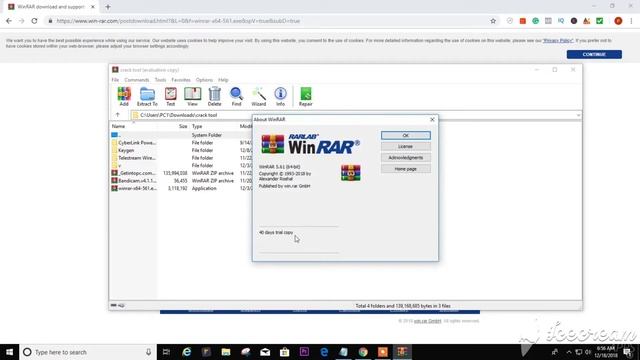Open File Explorer from taskbar
The height and width of the screenshot is (360, 640).
(x=226, y=352)
